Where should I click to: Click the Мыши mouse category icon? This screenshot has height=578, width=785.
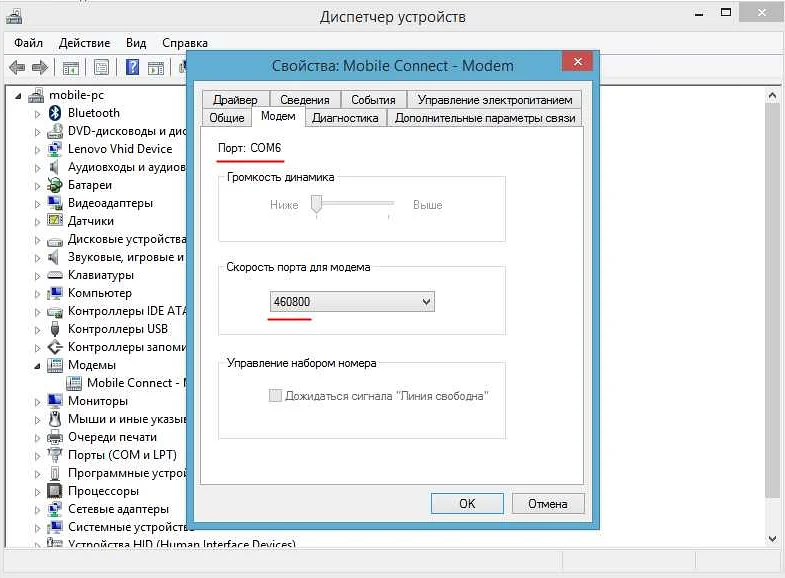pos(55,419)
